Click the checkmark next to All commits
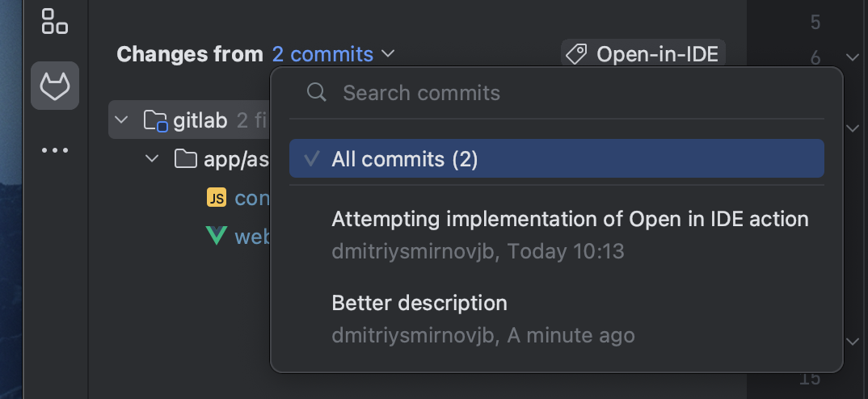The width and height of the screenshot is (868, 399). pyautogui.click(x=311, y=159)
